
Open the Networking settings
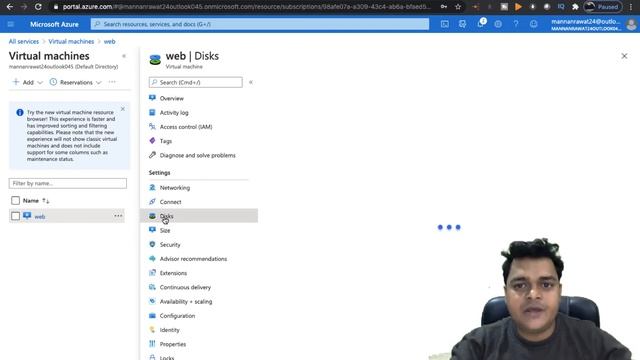tap(175, 188)
